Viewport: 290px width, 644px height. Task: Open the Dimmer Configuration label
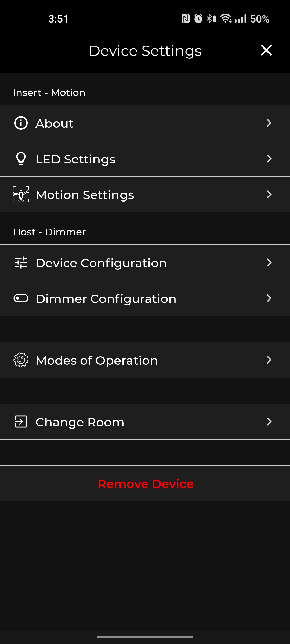click(x=106, y=299)
